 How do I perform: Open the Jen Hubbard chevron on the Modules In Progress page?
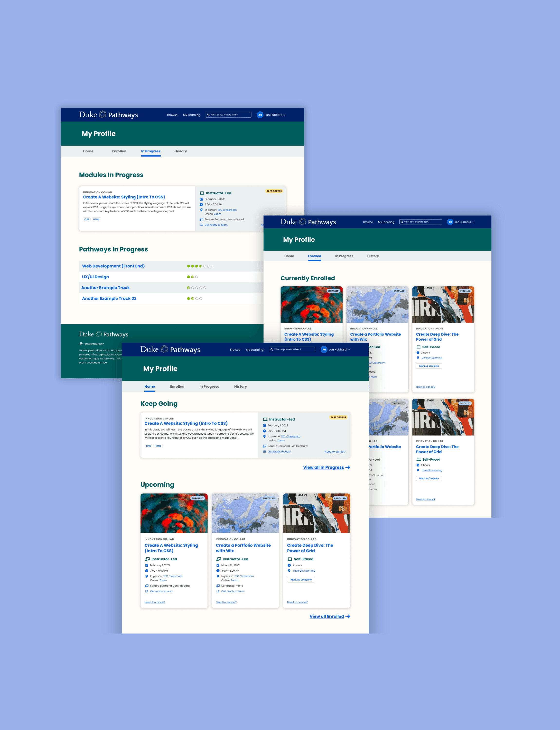tap(284, 115)
